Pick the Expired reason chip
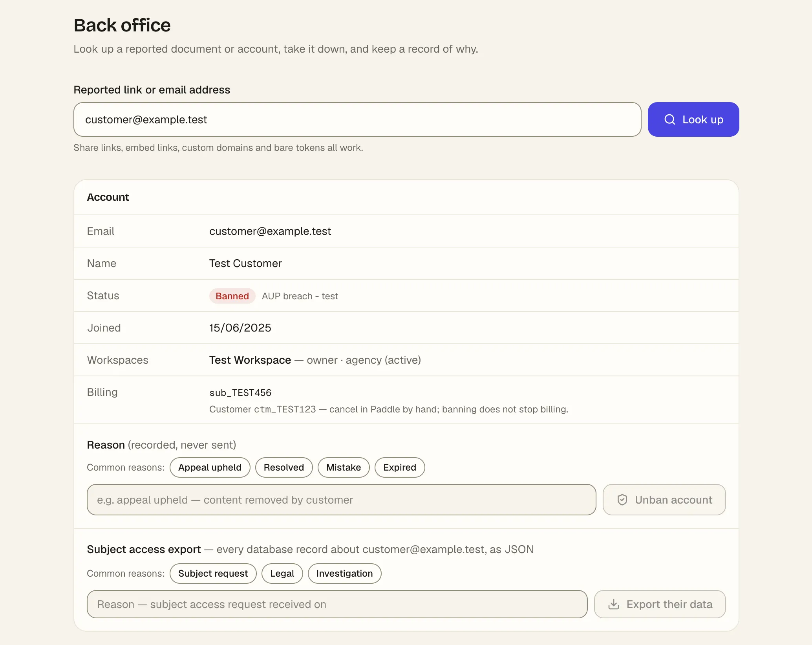The image size is (812, 645). pyautogui.click(x=400, y=467)
